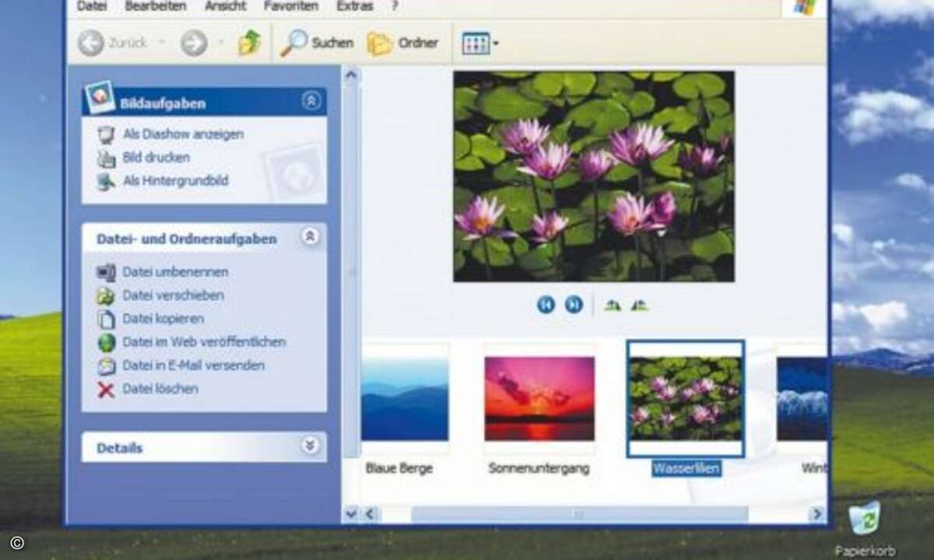Toggle the Ordner folders pane

tap(403, 43)
